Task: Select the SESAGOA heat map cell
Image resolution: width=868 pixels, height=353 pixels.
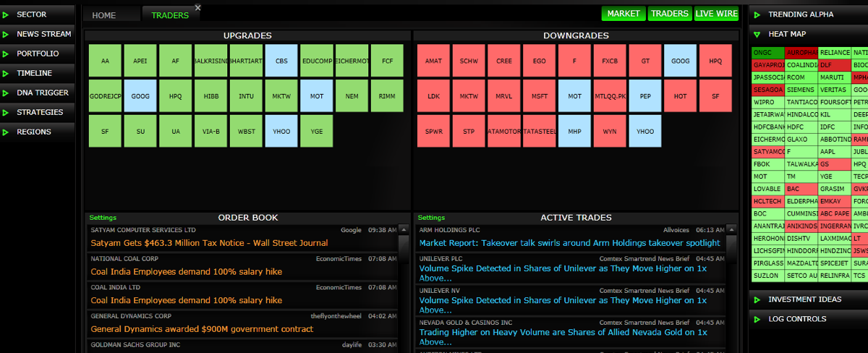Action: (x=768, y=90)
